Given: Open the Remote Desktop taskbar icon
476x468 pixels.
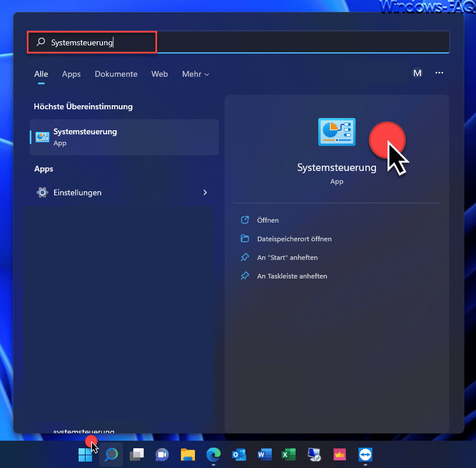Looking at the screenshot, I should click(x=314, y=455).
